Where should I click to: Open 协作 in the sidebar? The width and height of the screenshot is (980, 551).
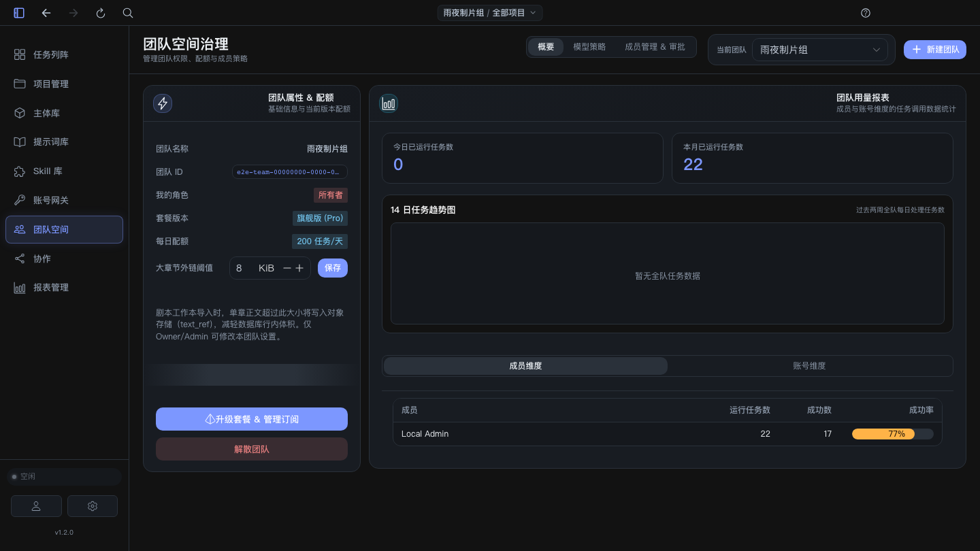(64, 258)
